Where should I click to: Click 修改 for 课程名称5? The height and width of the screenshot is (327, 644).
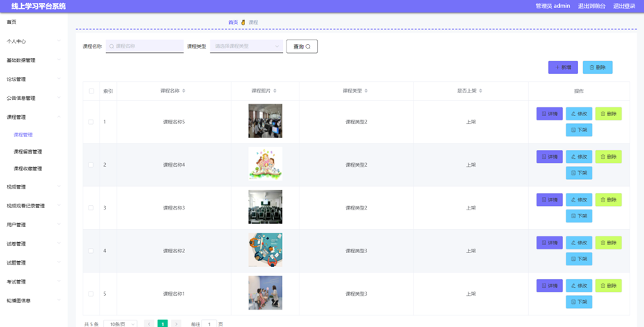579,114
